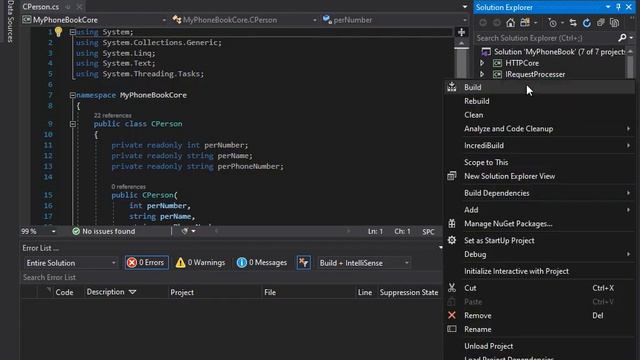Click the 22 references CodeLens link
The height and width of the screenshot is (360, 640).
[x=112, y=116]
